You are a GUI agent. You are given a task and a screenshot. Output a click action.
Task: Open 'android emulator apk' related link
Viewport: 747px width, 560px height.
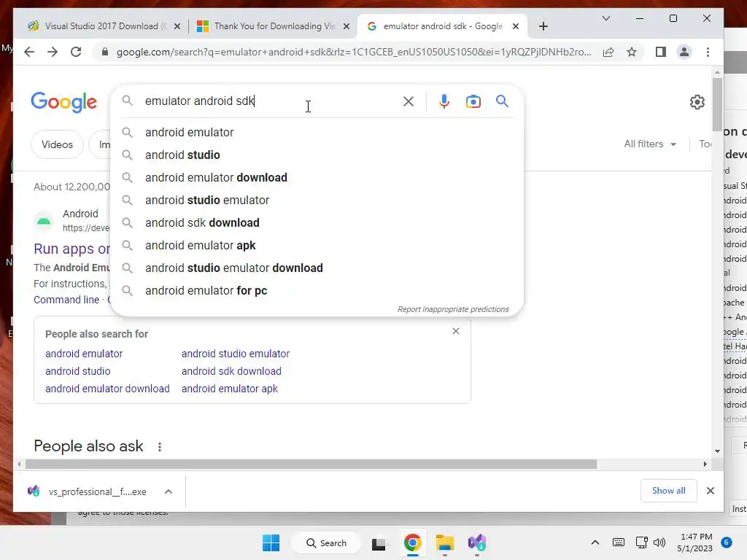[230, 389]
